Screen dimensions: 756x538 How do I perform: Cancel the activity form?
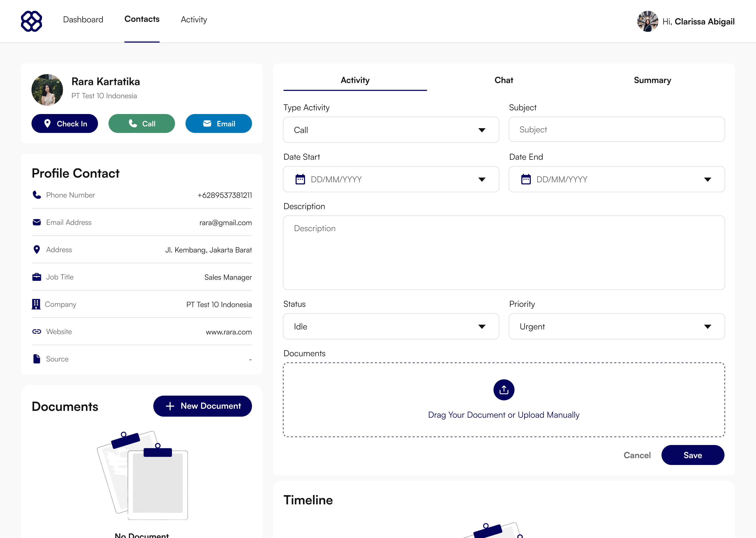click(637, 455)
